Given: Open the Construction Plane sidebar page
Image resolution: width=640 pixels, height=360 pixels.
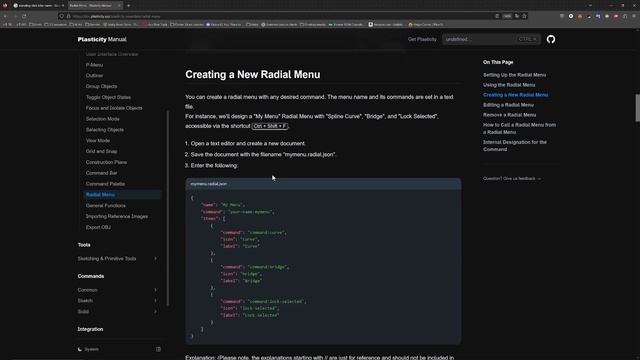Looking at the screenshot, I should click(x=107, y=162).
